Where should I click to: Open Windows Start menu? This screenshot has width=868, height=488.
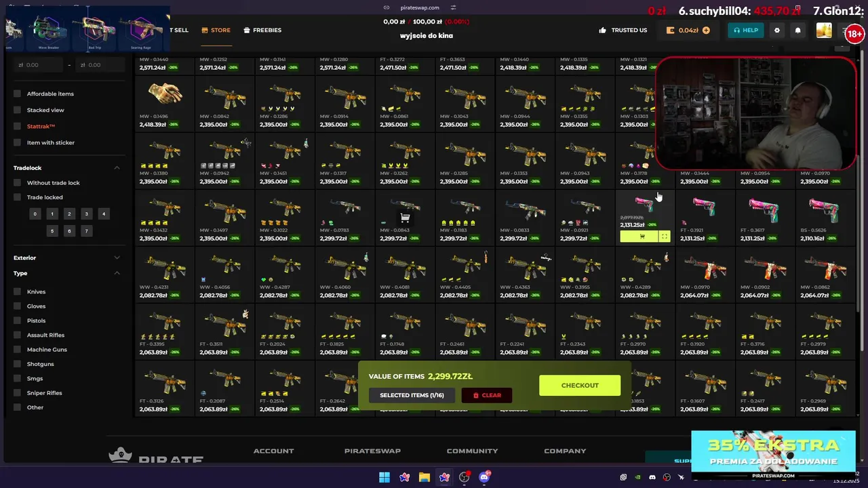point(384,477)
